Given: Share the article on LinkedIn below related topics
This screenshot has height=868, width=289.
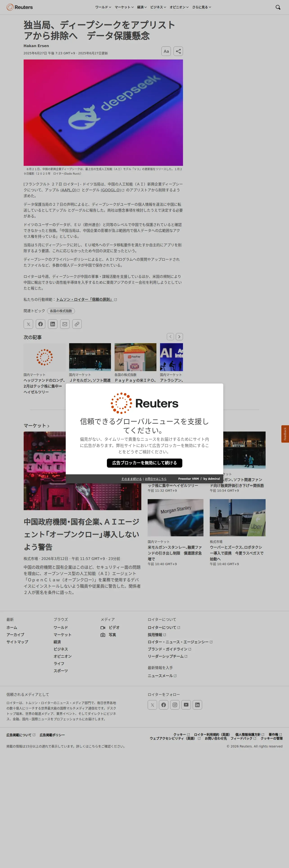Looking at the screenshot, I should [52, 324].
